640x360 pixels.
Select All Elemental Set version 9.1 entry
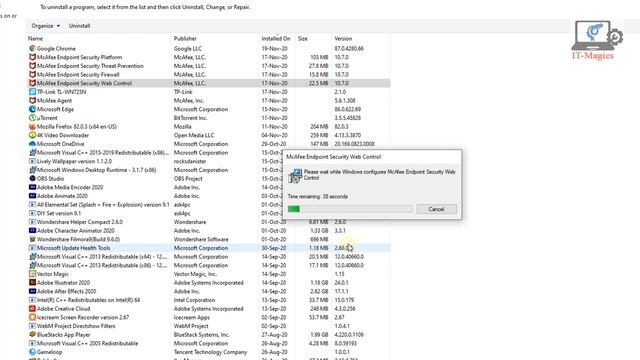coord(103,204)
